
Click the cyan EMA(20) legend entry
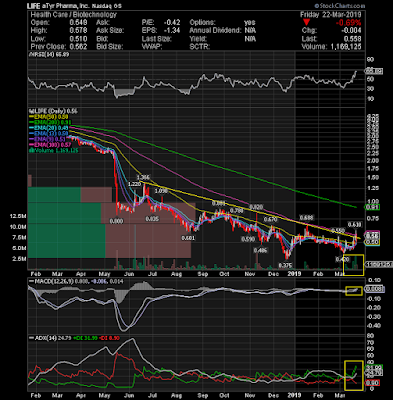tap(49, 128)
